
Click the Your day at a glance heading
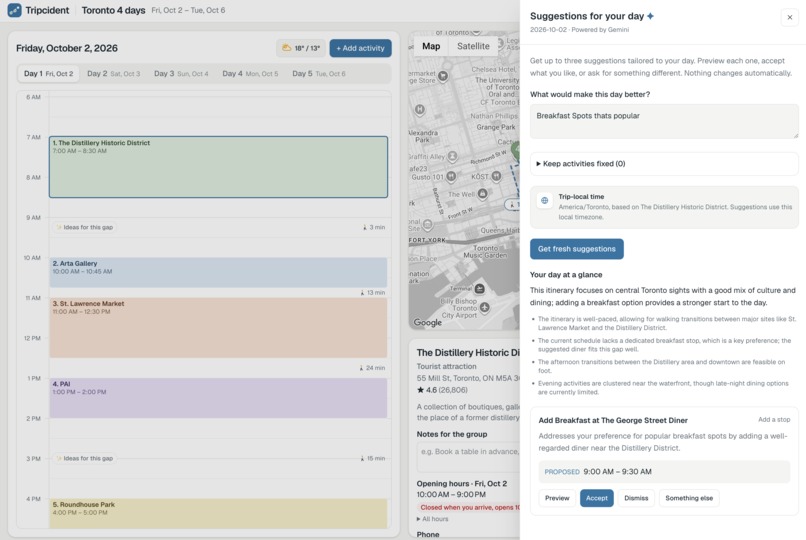click(x=566, y=275)
